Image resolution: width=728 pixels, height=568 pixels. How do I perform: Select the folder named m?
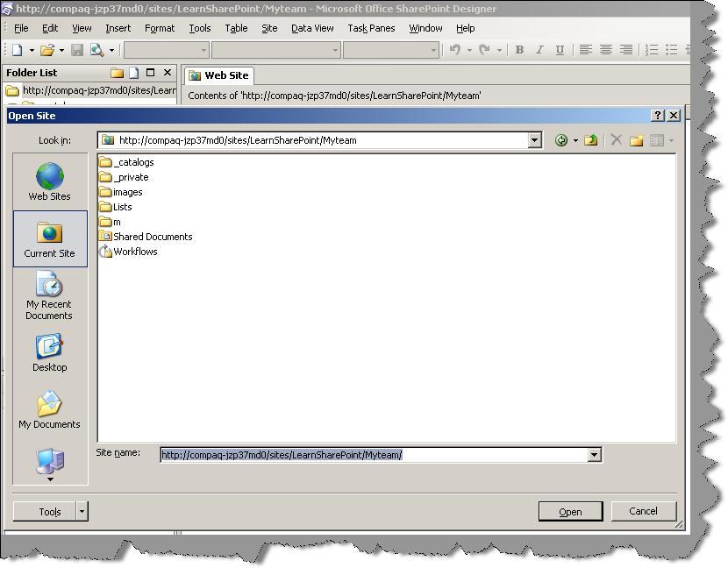[110, 222]
